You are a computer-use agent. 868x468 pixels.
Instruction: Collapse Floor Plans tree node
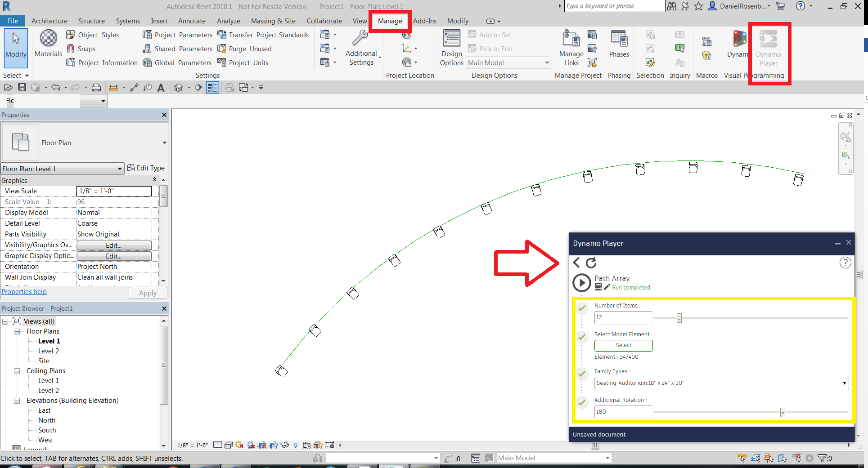[x=17, y=331]
